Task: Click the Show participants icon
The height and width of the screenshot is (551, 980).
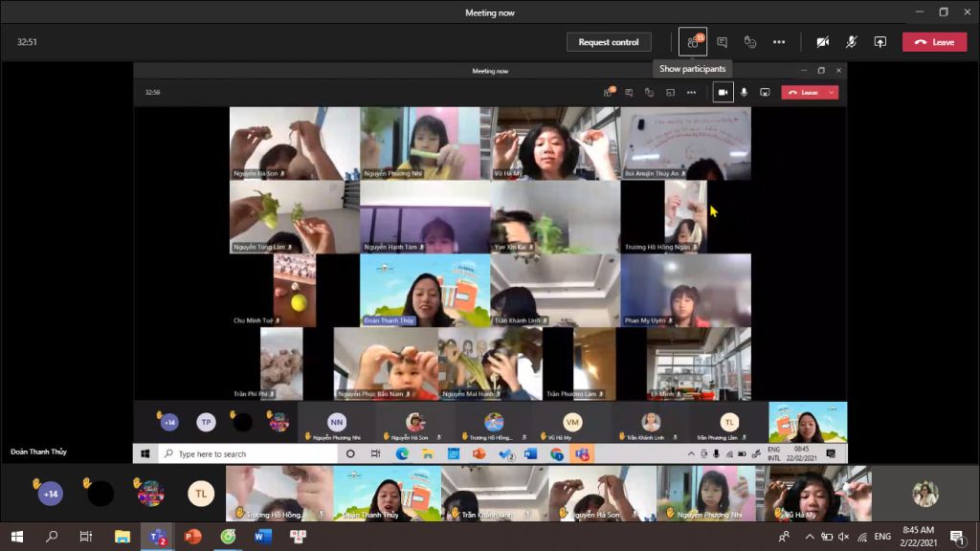Action: point(693,42)
